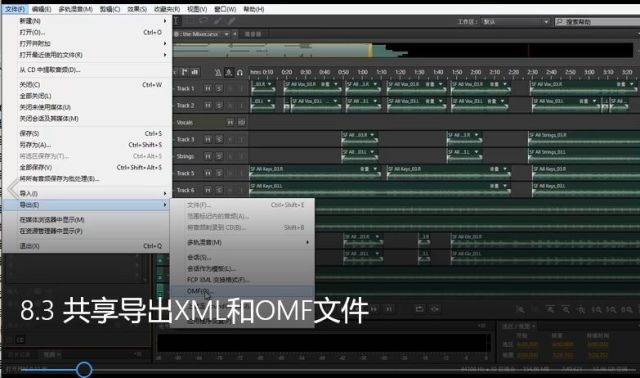The height and width of the screenshot is (378, 640).
Task: Select the Marquee Selection tool
Action: point(190,21)
